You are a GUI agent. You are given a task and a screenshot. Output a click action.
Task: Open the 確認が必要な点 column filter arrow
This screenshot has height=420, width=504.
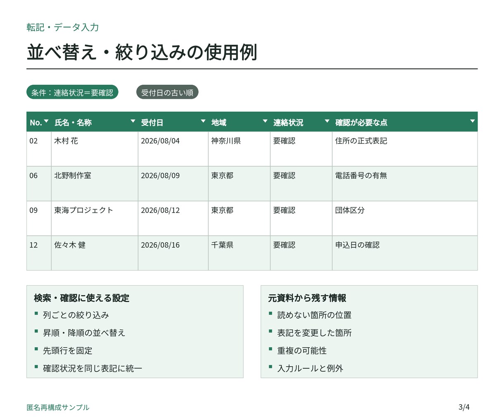click(x=472, y=121)
